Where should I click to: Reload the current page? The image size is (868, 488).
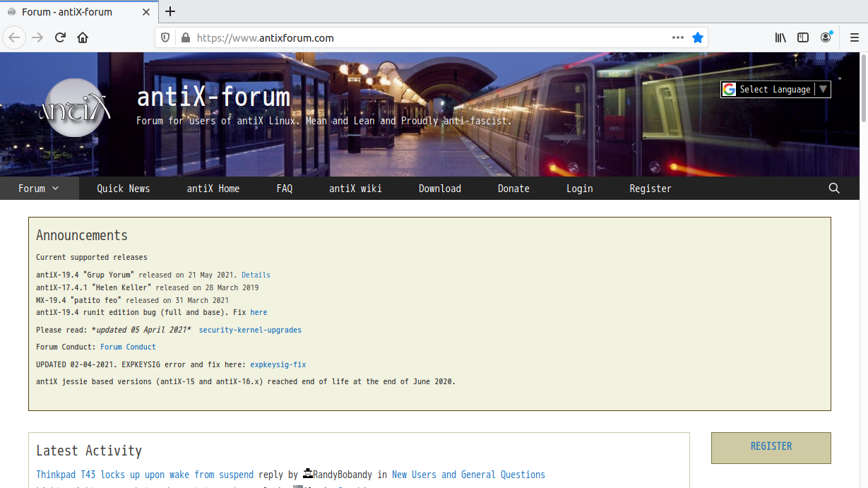click(61, 37)
